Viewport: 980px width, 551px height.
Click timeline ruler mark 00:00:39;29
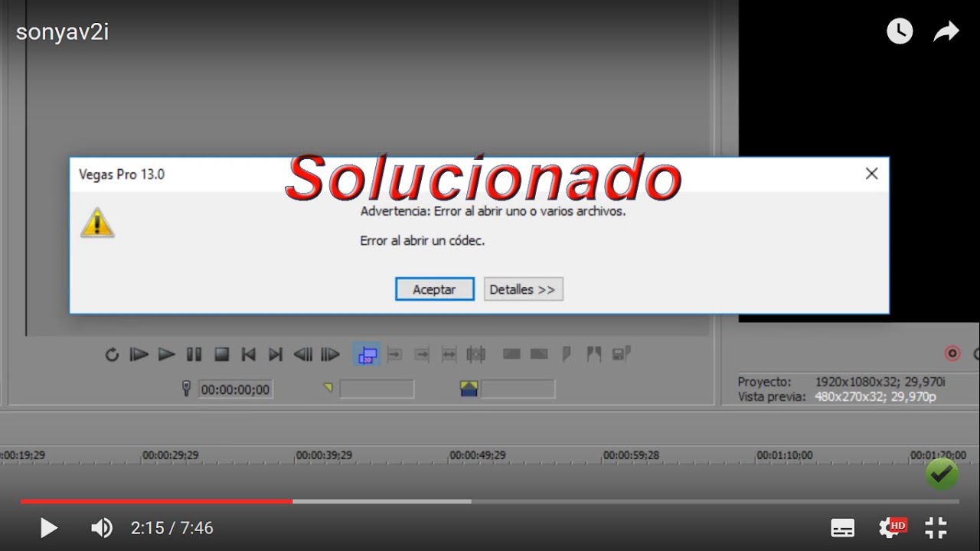coord(325,455)
